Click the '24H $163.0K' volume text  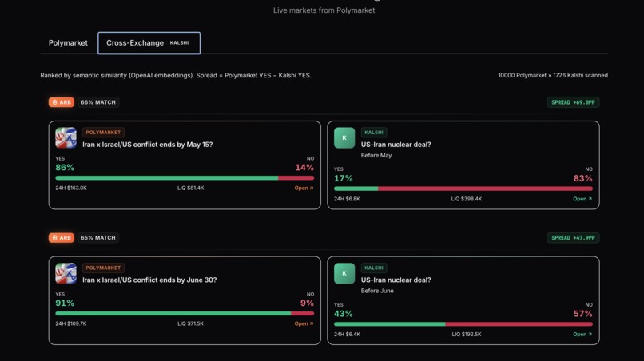[71, 188]
